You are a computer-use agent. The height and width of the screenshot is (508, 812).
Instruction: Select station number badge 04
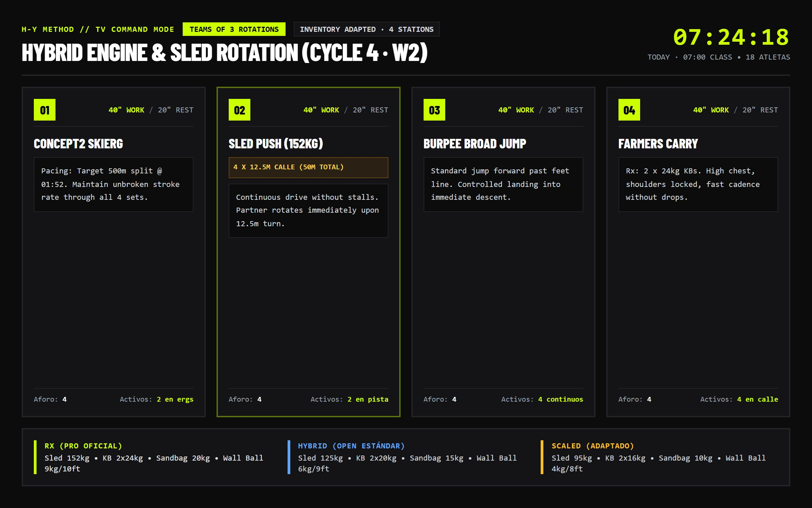629,110
